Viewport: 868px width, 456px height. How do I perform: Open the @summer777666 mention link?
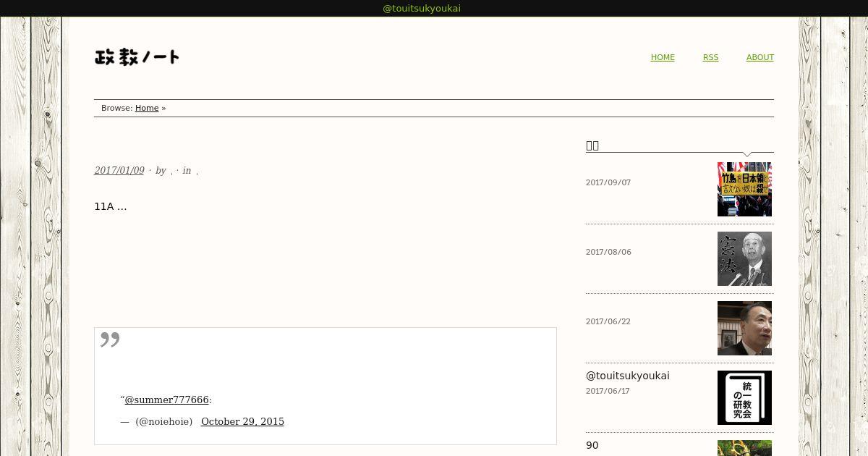(x=166, y=400)
